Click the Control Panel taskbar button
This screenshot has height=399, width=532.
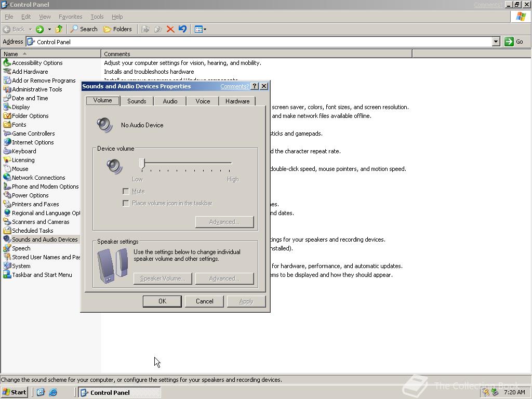pos(119,393)
